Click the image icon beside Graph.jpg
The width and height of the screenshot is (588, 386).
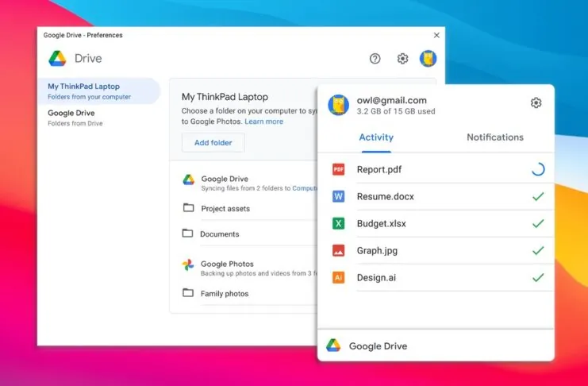pyautogui.click(x=338, y=250)
